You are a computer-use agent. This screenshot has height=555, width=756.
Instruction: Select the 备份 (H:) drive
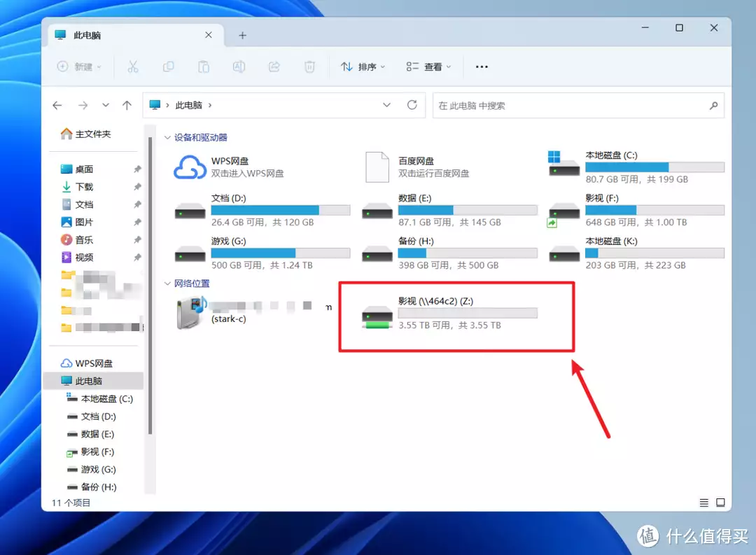[449, 253]
